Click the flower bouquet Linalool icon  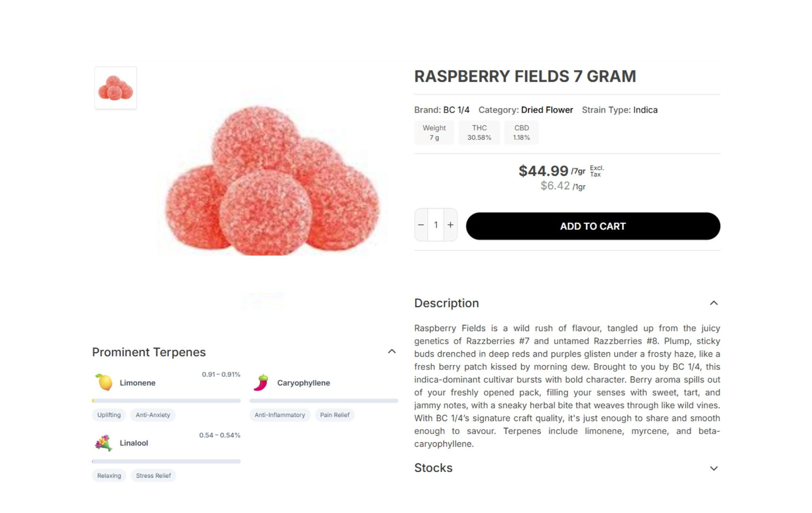point(103,443)
